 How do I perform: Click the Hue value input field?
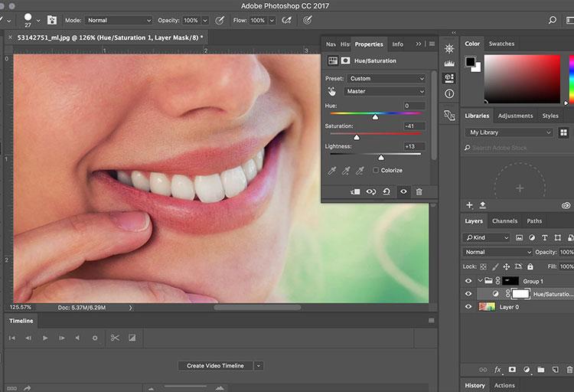point(415,106)
